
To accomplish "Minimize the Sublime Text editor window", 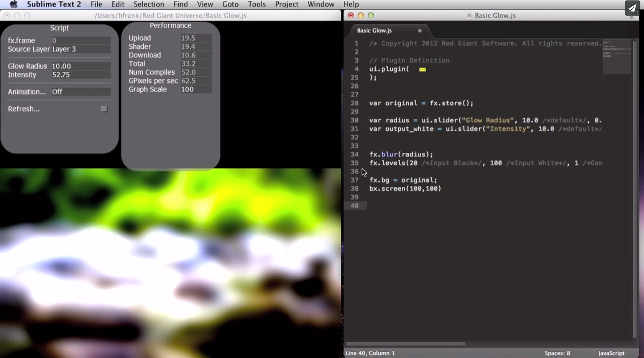I will point(361,15).
